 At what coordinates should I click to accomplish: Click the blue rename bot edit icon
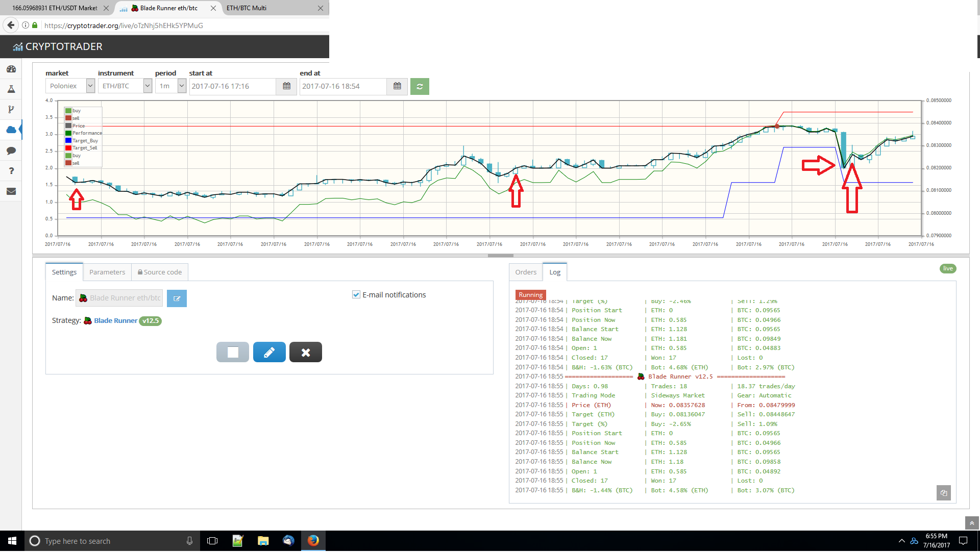click(x=177, y=298)
